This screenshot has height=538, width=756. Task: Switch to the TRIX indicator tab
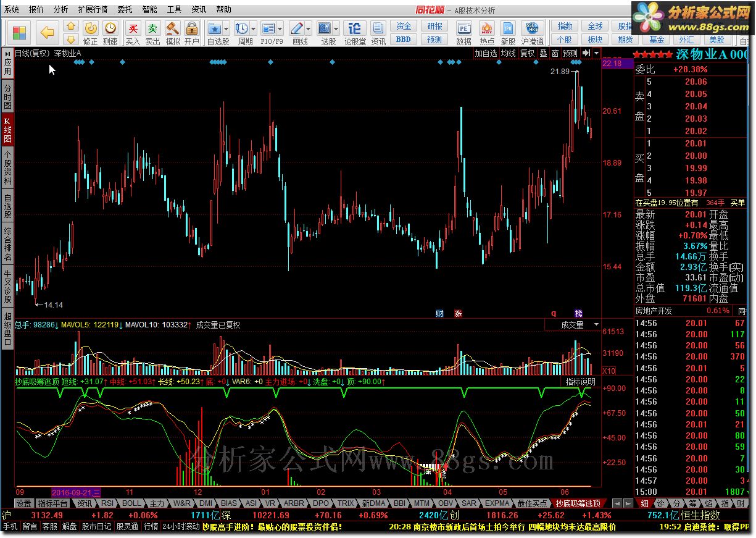[346, 503]
